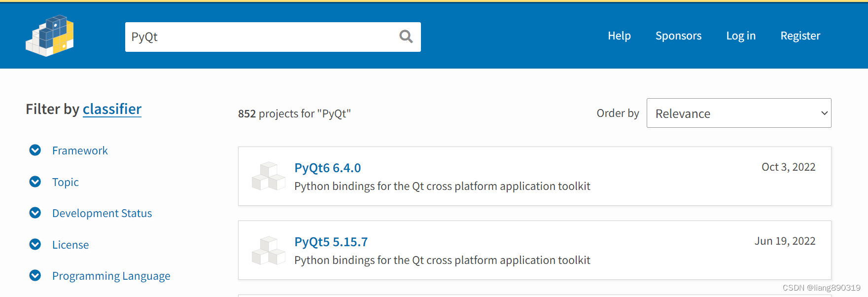Image resolution: width=868 pixels, height=297 pixels.
Task: Click the Register link
Action: click(x=800, y=36)
